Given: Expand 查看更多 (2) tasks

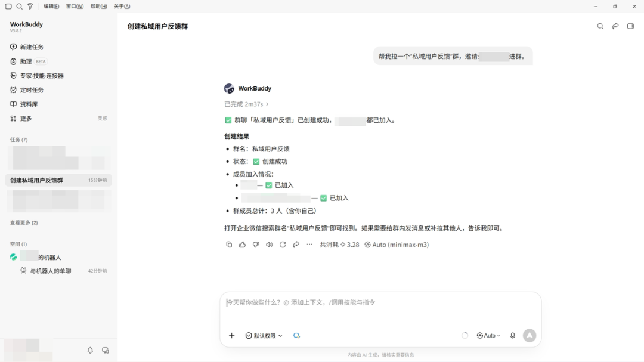Looking at the screenshot, I should [x=24, y=222].
